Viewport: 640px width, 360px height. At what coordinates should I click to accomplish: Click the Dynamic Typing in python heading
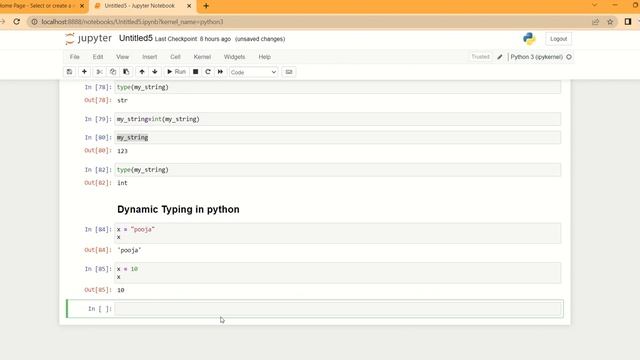point(178,209)
